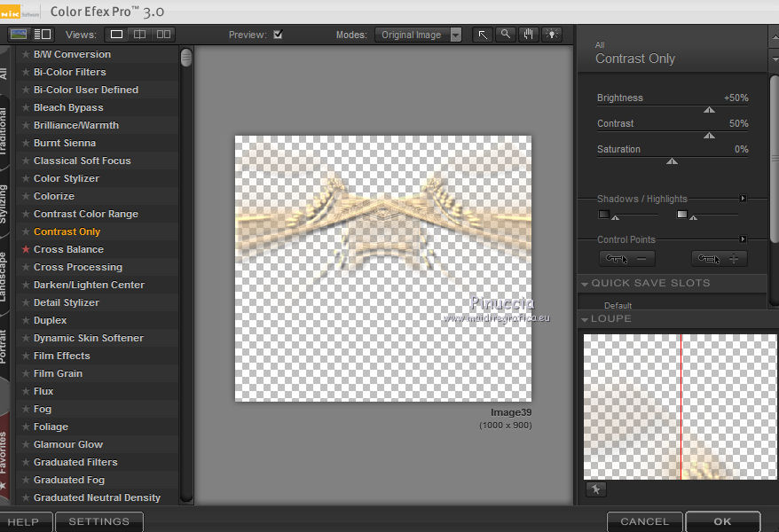Image resolution: width=779 pixels, height=532 pixels.
Task: Expand the Shadows / Highlights section arrow
Action: pyautogui.click(x=743, y=199)
